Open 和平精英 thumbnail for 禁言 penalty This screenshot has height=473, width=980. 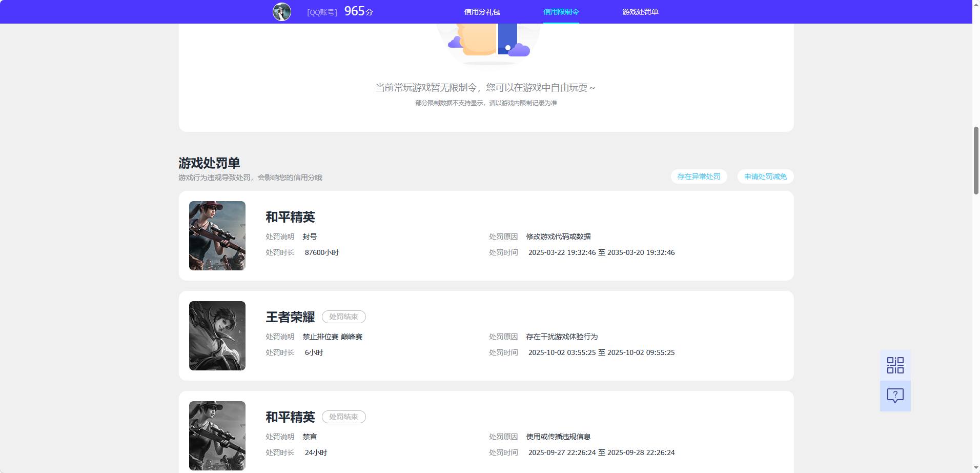217,436
